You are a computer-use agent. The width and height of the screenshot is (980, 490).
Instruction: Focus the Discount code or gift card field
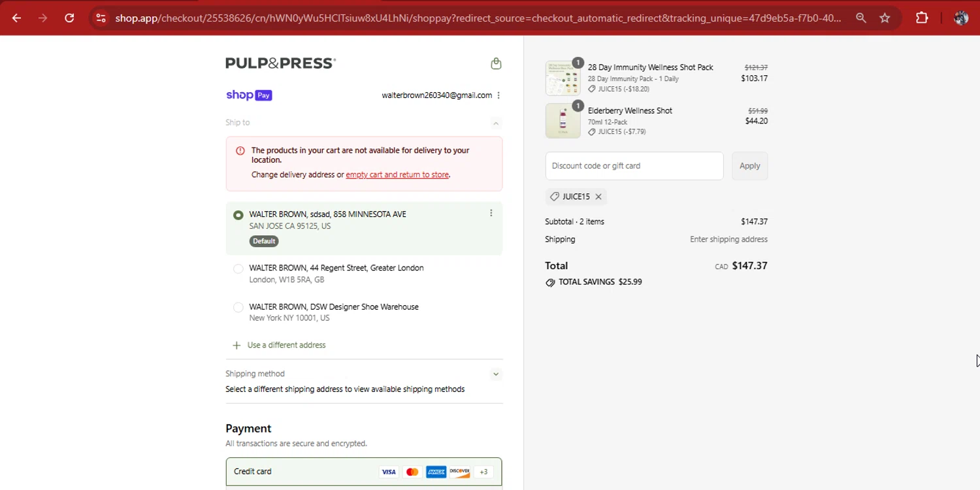click(634, 166)
